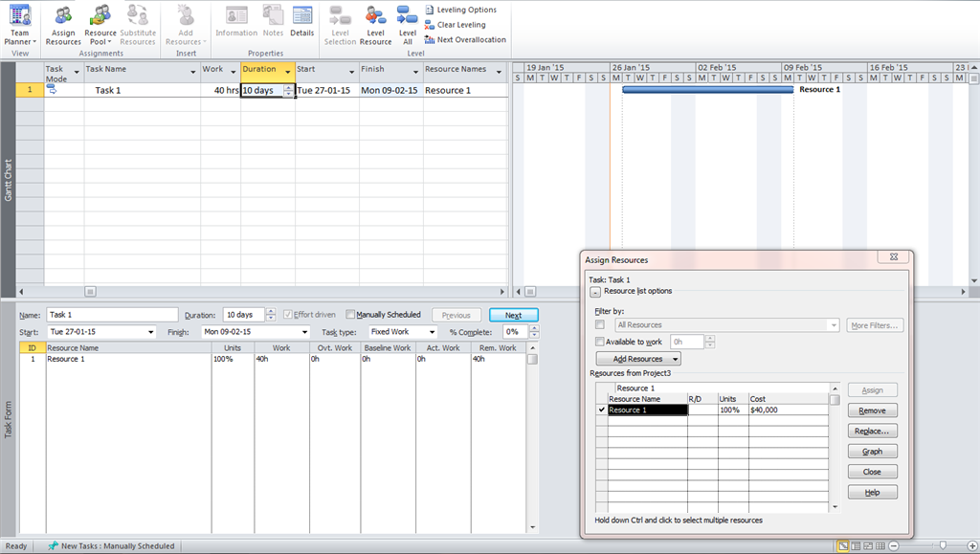Screen dimensions: 980x554
Task: Open the Task Mode column dropdown
Action: tap(77, 73)
